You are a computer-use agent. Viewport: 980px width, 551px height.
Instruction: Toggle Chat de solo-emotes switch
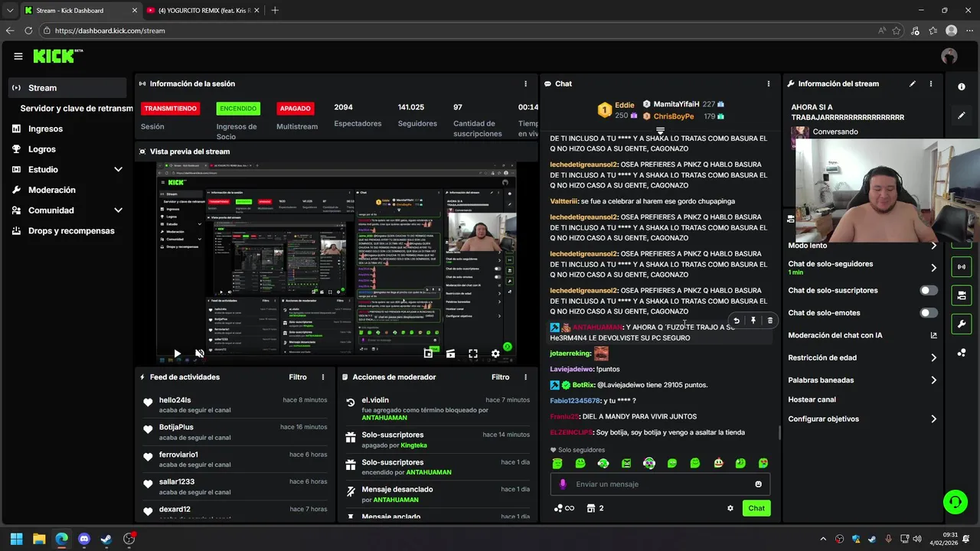pyautogui.click(x=929, y=313)
